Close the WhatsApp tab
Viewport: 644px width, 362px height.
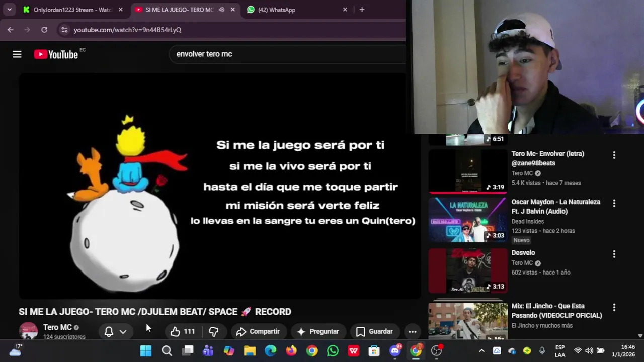[x=345, y=10]
